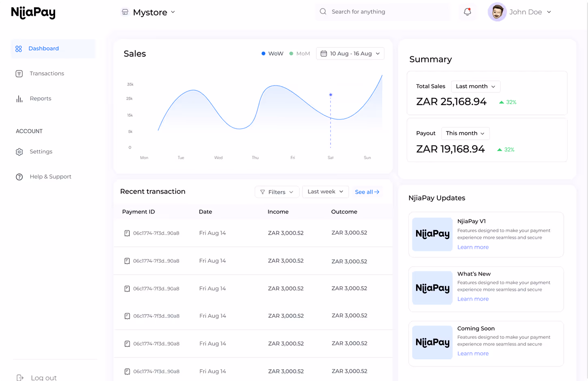The width and height of the screenshot is (588, 381).
Task: Open notifications via the bell icon
Action: 467,12
